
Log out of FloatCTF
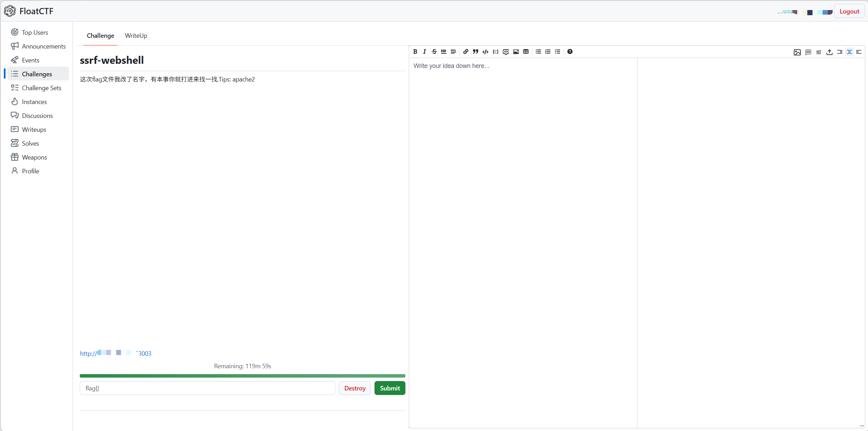click(x=849, y=11)
